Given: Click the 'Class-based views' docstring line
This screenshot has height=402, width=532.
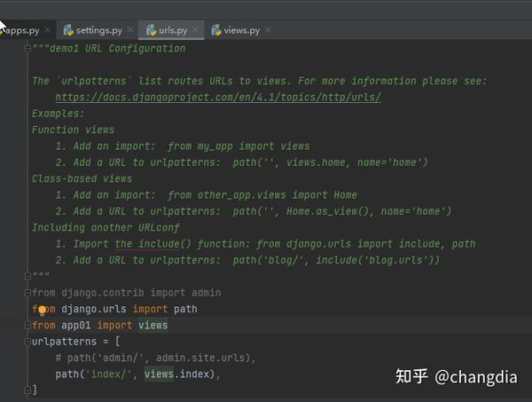Looking at the screenshot, I should click(x=82, y=178).
